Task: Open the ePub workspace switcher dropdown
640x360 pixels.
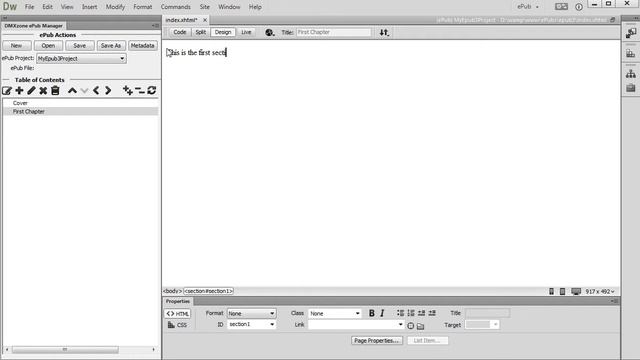Action: pyautogui.click(x=528, y=7)
